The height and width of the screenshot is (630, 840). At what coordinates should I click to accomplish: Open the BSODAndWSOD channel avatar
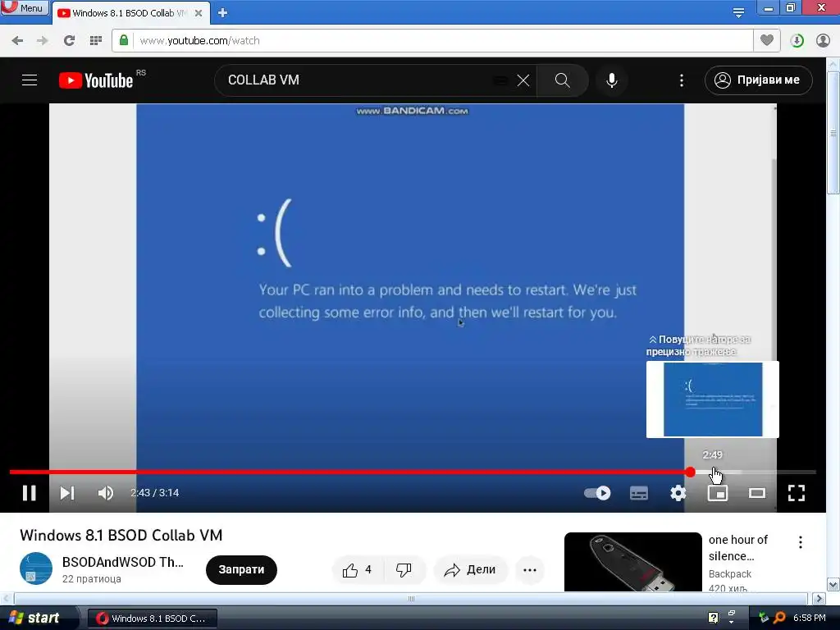pos(36,568)
